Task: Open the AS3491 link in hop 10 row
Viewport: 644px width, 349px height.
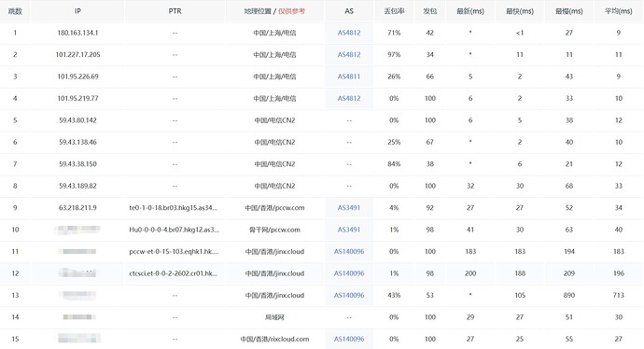Action: pyautogui.click(x=349, y=230)
